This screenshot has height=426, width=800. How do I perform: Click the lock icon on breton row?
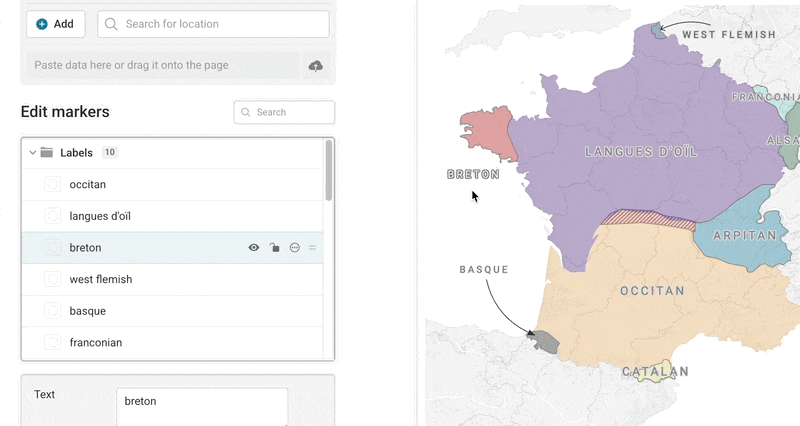(x=274, y=248)
